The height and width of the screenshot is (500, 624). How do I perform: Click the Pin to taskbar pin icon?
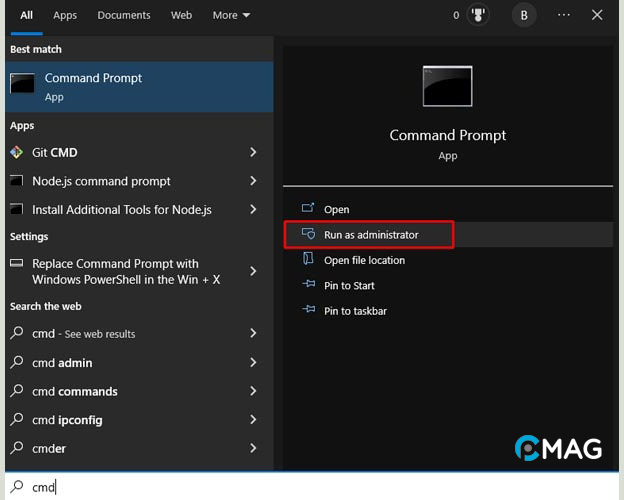pos(308,309)
